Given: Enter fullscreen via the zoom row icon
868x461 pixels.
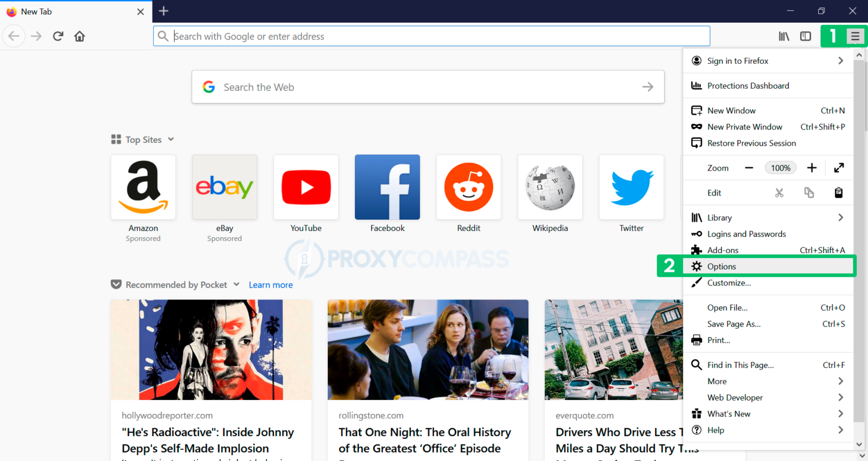Looking at the screenshot, I should point(839,167).
